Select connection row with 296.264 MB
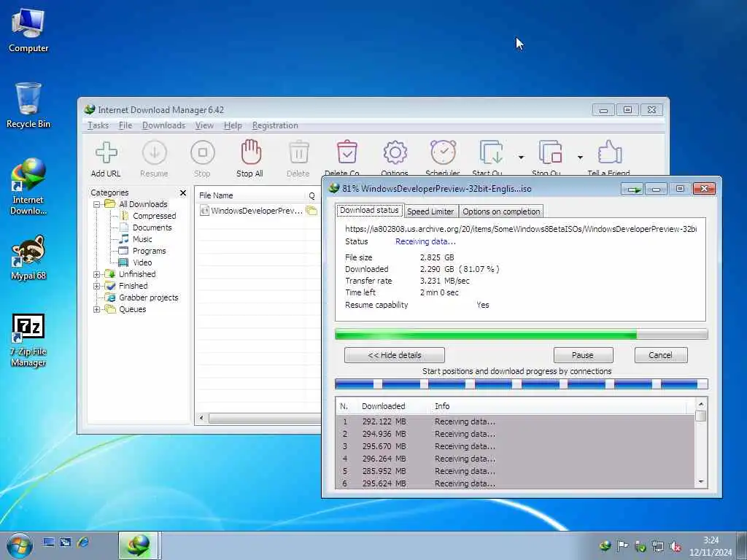This screenshot has height=560, width=747. click(x=516, y=459)
